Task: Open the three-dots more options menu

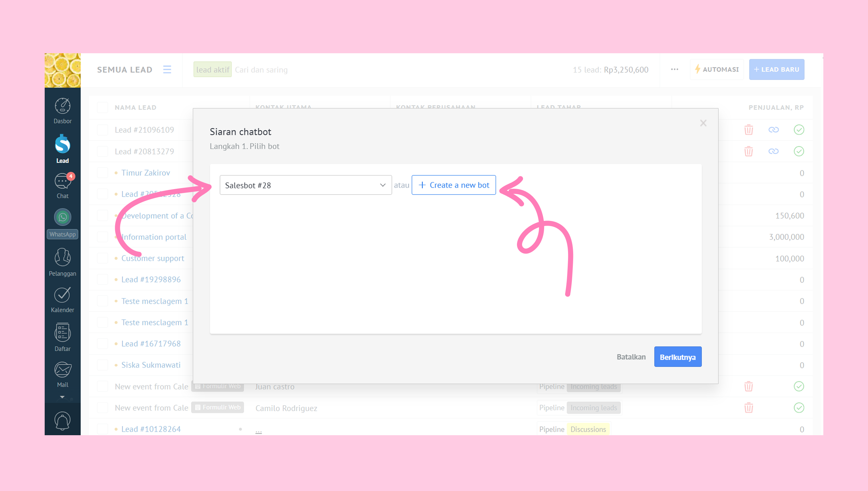Action: tap(674, 69)
